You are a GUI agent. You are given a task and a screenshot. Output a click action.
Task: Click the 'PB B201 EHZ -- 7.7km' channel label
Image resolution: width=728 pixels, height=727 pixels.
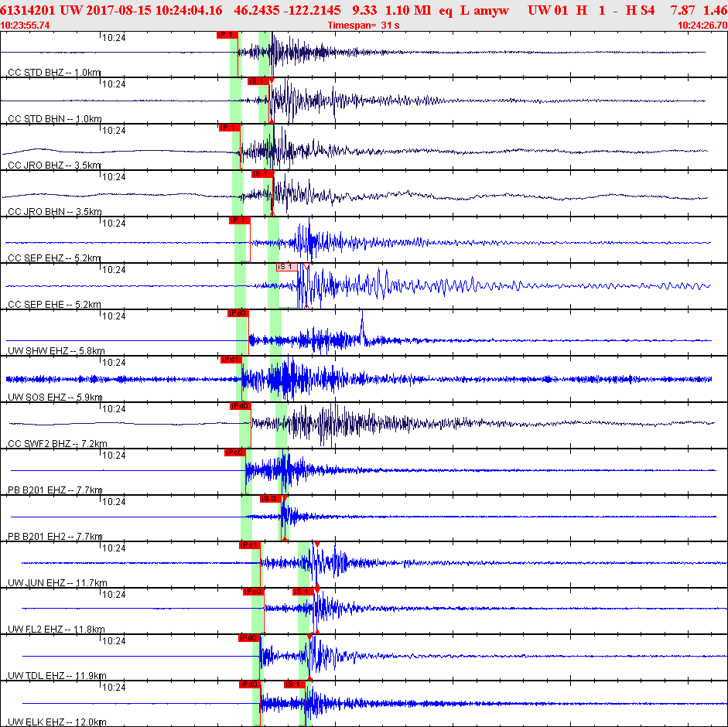(55, 490)
